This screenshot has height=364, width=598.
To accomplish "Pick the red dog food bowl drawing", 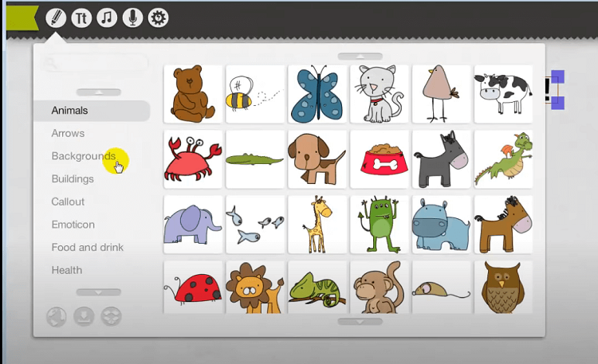I will click(380, 159).
